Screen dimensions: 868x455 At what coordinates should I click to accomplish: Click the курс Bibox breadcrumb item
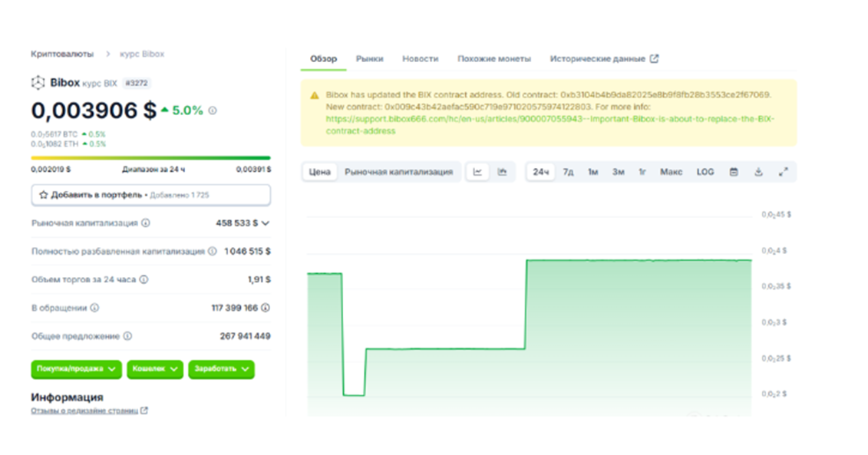(142, 54)
